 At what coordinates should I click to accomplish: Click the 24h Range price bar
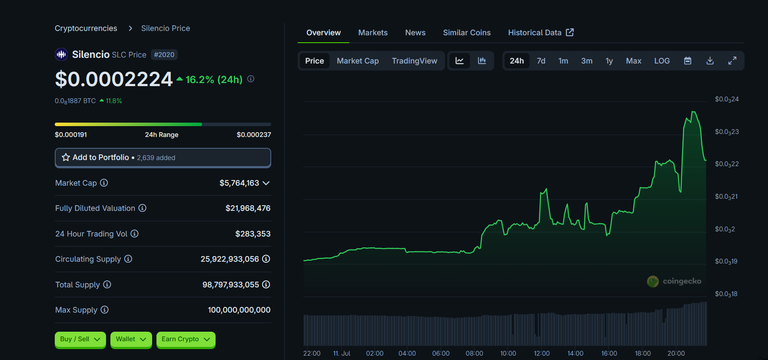pyautogui.click(x=163, y=124)
